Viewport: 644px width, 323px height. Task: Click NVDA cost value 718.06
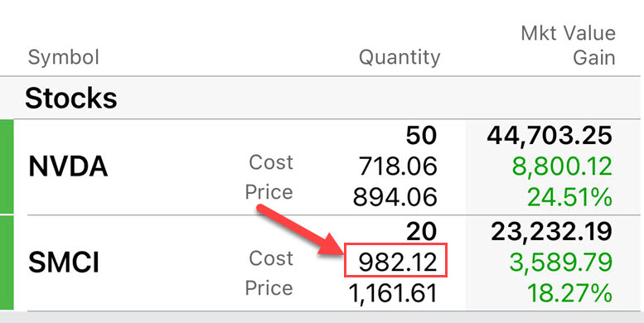(398, 167)
